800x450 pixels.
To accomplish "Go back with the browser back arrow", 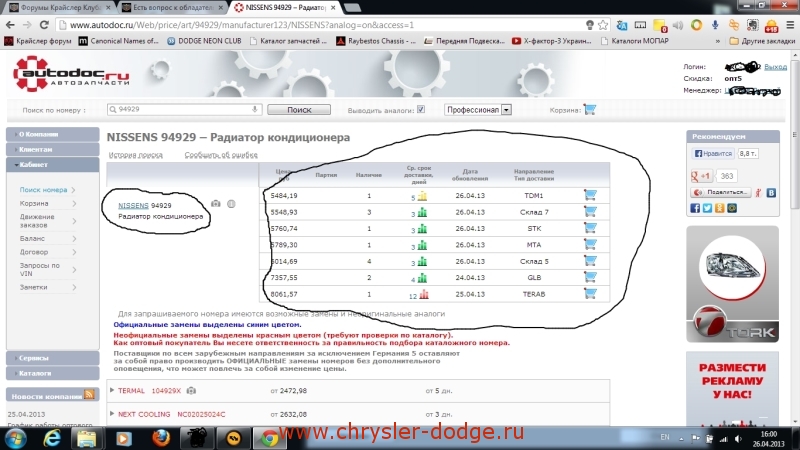I will [10, 24].
